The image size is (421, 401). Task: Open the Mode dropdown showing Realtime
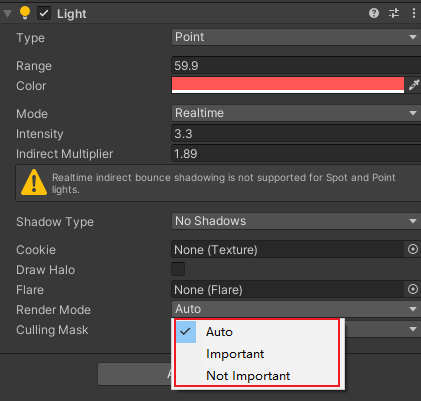point(296,113)
